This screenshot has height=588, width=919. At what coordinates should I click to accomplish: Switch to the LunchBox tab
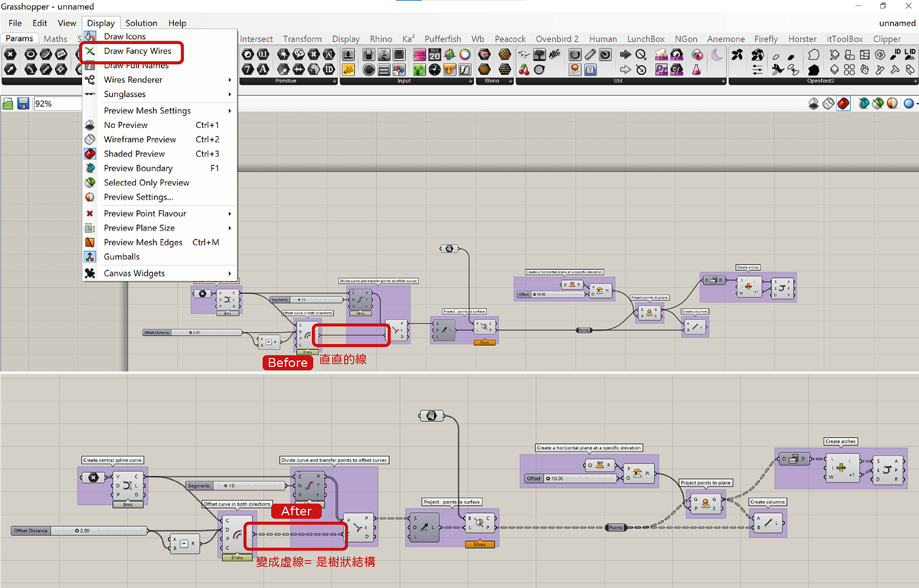tap(646, 39)
